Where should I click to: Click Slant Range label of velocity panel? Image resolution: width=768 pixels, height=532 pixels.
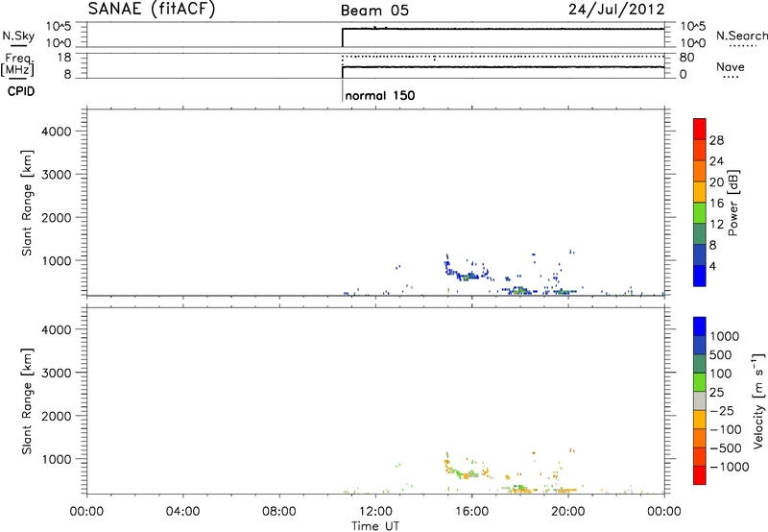click(x=27, y=400)
